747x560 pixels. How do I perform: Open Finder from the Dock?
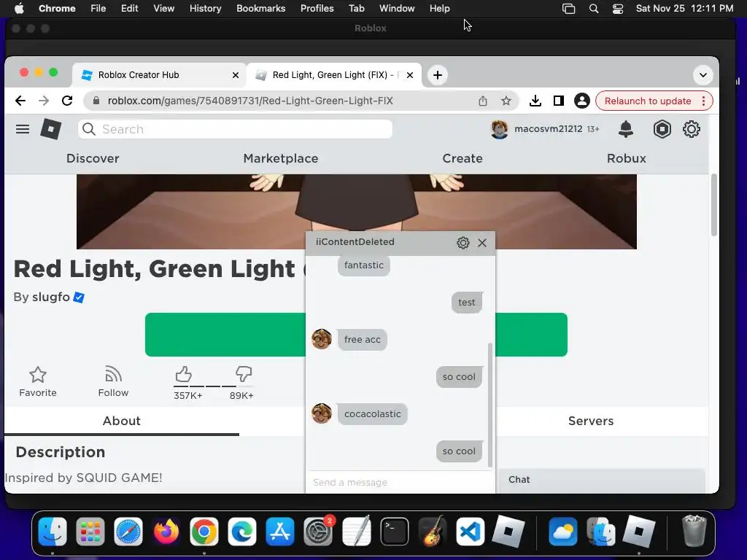click(x=53, y=532)
